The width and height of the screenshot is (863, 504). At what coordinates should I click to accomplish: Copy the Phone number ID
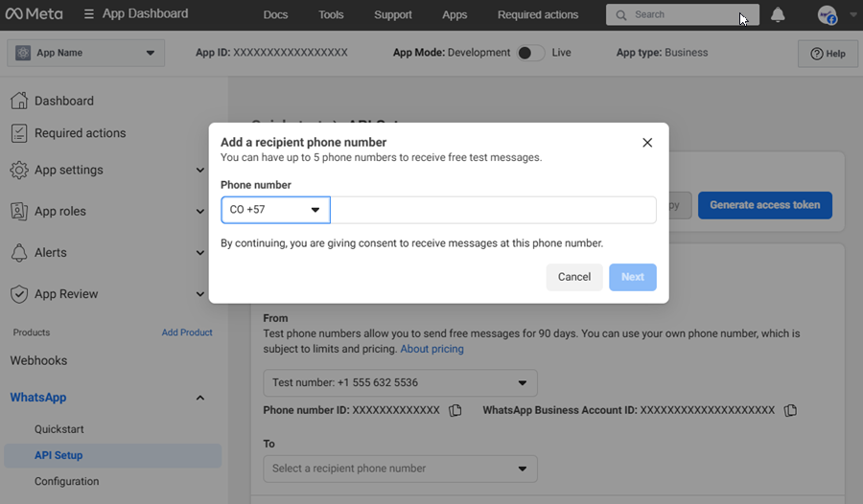click(455, 410)
